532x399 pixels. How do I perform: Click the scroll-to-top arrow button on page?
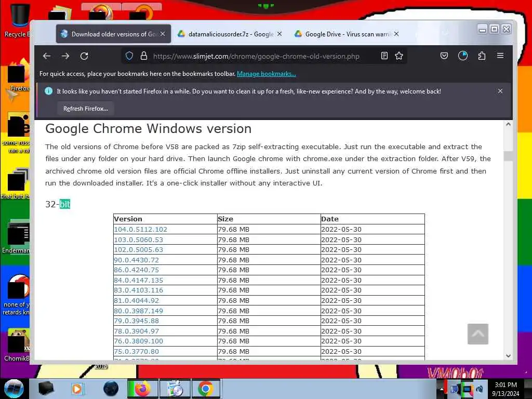(478, 334)
